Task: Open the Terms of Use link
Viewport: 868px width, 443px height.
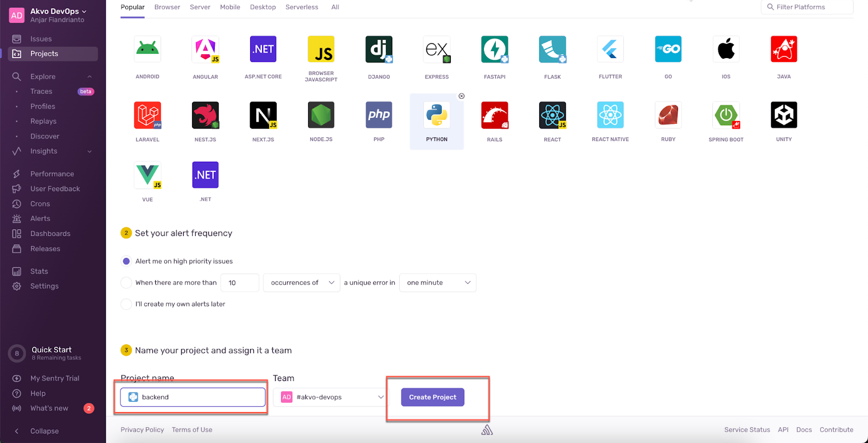Action: coord(192,430)
